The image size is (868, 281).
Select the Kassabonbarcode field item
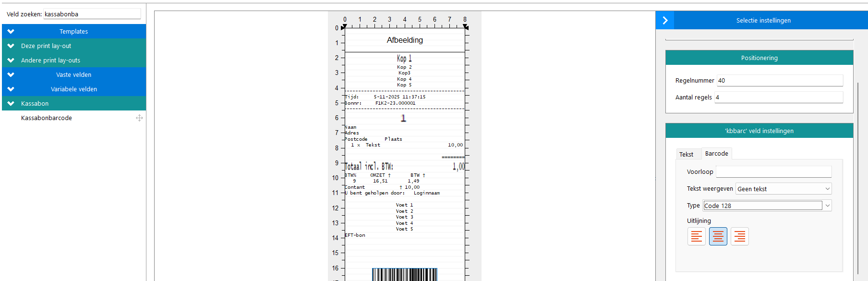[x=47, y=118]
